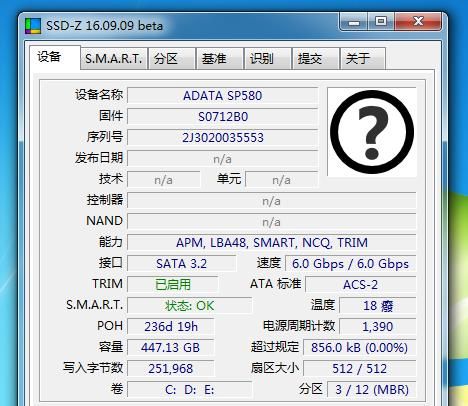Click the 序列号 label
468x406 pixels.
pos(105,137)
